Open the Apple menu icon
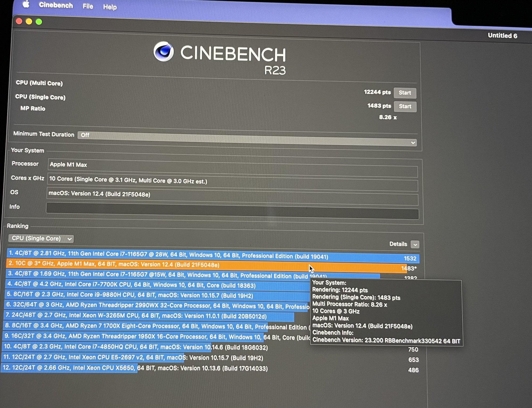 26,4
